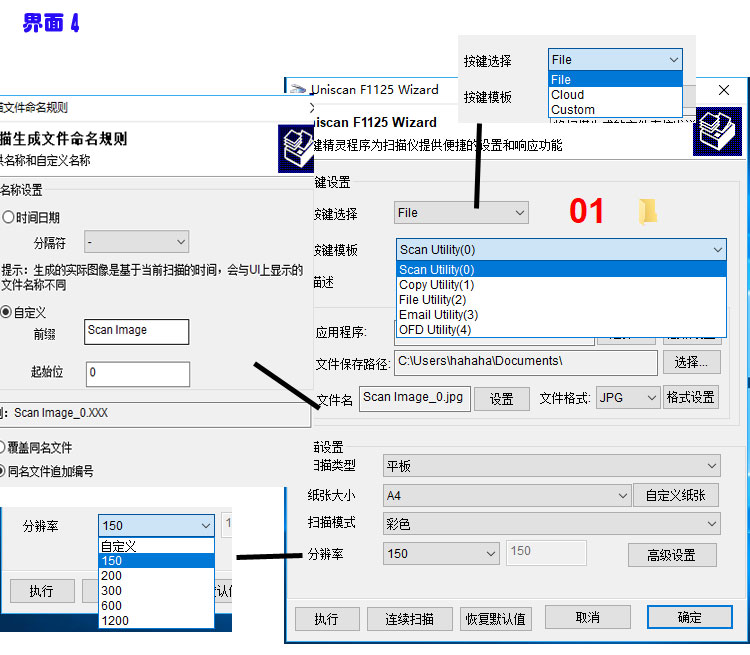Click 选择... path browse button
The height and width of the screenshot is (655, 750).
pos(691,362)
